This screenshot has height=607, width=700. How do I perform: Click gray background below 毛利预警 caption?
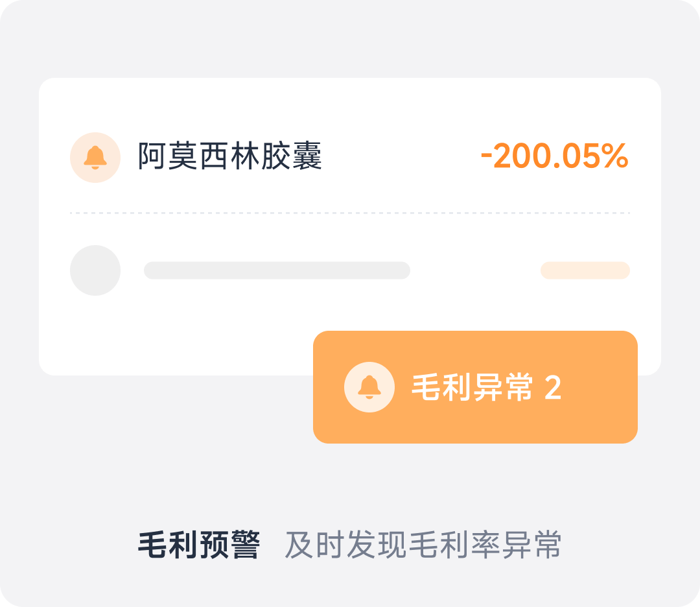pyautogui.click(x=350, y=584)
